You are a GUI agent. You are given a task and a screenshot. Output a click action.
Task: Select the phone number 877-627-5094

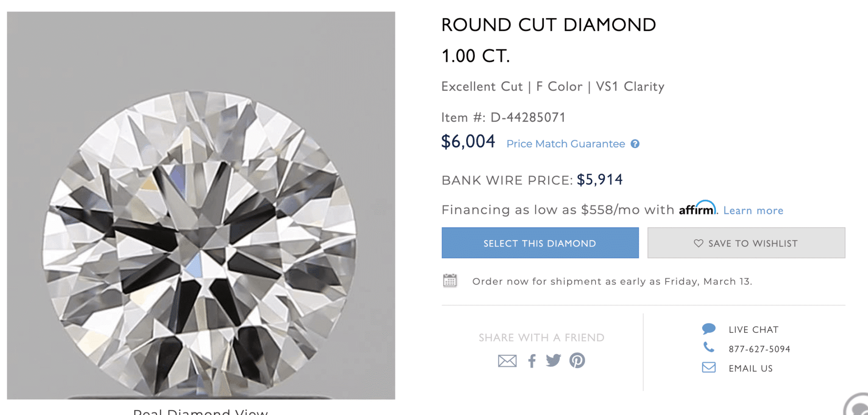(759, 349)
